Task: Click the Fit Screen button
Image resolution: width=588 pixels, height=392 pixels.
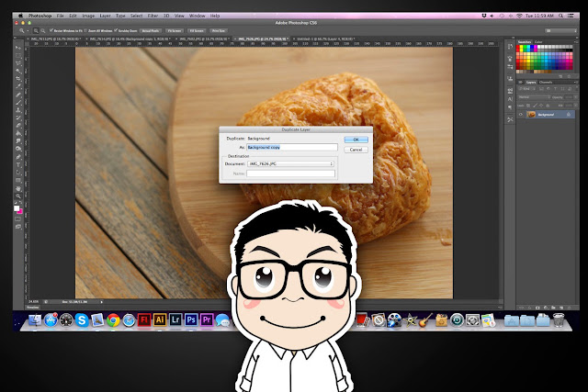Action: pyautogui.click(x=175, y=30)
